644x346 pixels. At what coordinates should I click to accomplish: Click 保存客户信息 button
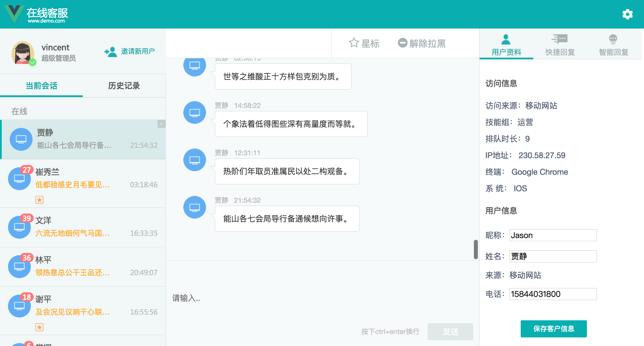tap(554, 329)
